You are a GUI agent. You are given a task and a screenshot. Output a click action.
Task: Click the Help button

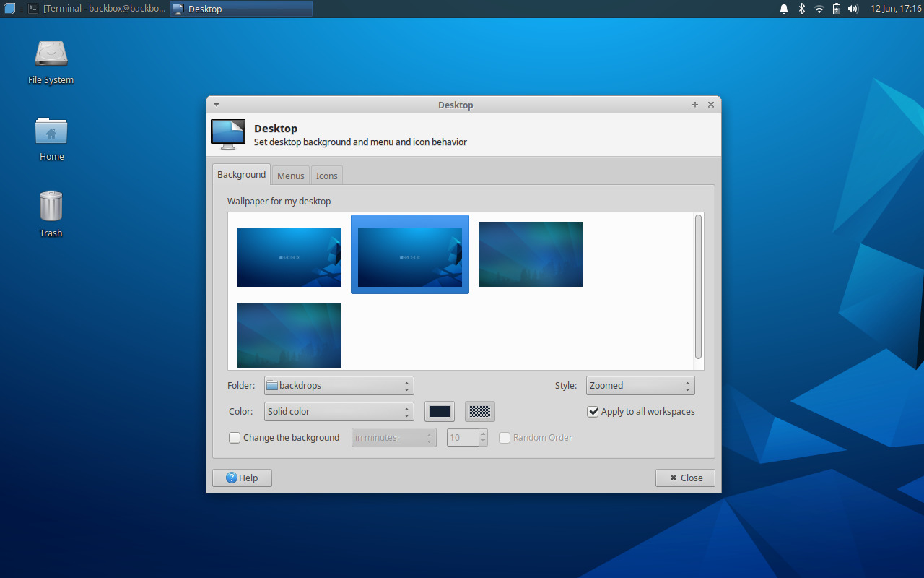point(241,478)
